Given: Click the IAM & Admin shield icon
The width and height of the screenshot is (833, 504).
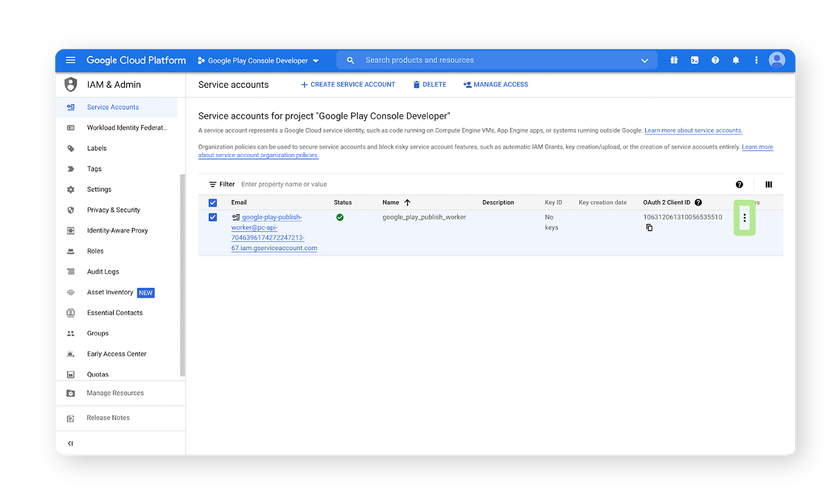Looking at the screenshot, I should (71, 84).
